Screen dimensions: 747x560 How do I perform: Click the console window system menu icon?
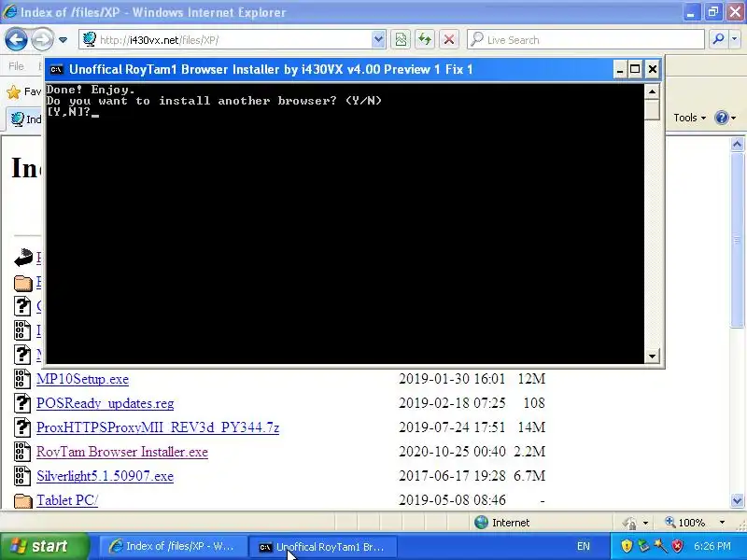point(56,69)
